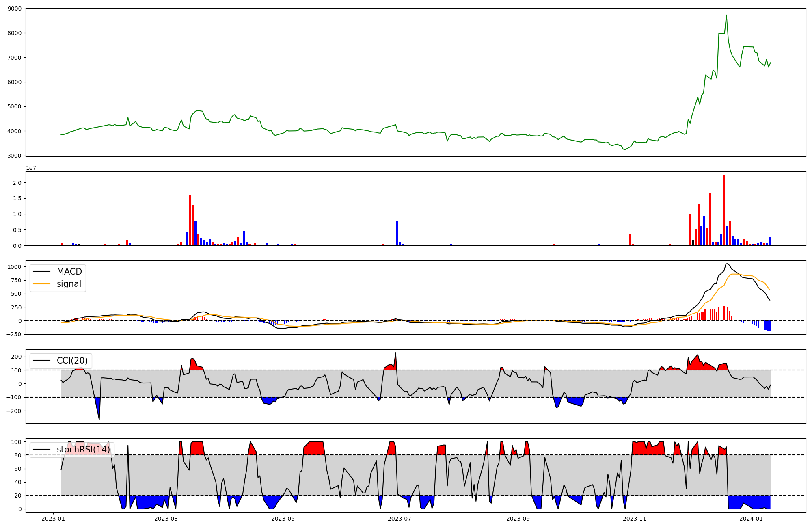Click the CCI spike peak in July
The width and height of the screenshot is (812, 528).
[395, 353]
